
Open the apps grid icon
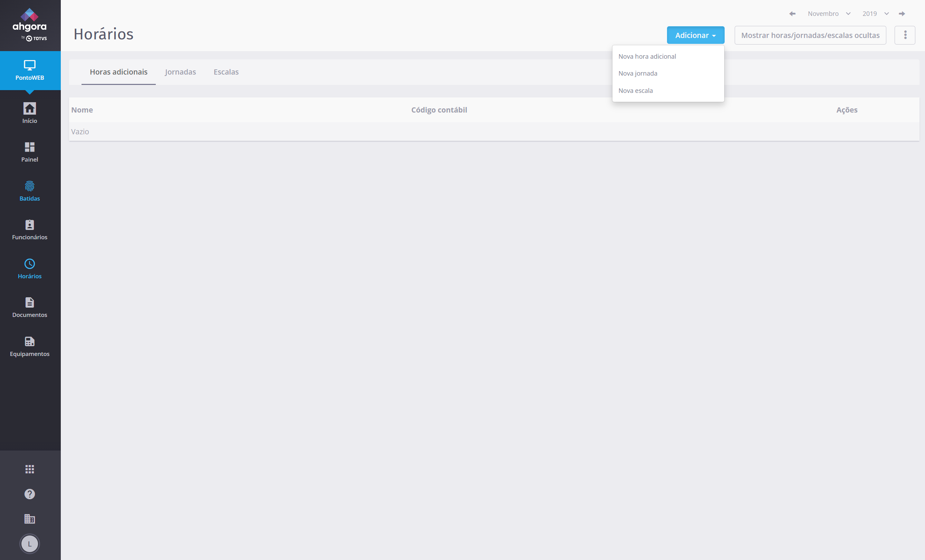click(x=30, y=469)
